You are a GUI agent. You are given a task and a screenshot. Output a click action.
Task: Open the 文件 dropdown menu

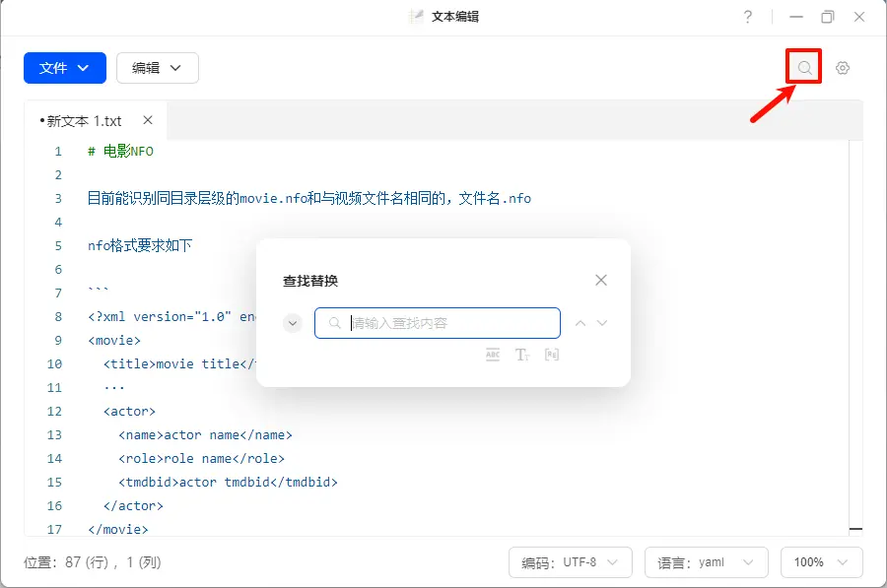[65, 68]
